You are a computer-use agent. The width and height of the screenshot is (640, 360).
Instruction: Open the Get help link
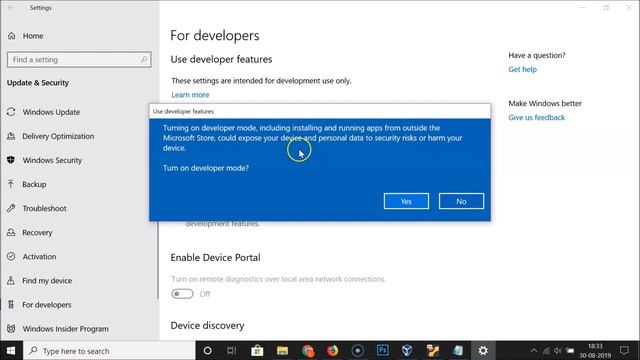[522, 69]
